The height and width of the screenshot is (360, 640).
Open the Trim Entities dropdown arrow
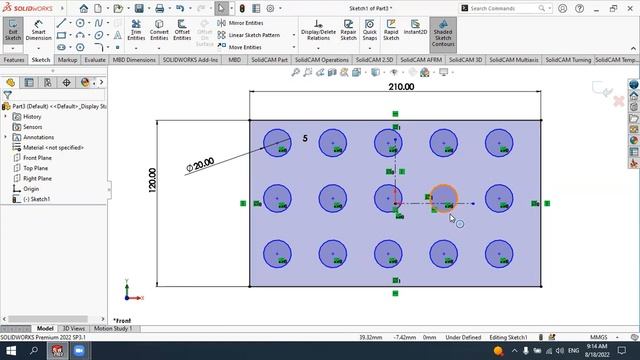coord(136,48)
